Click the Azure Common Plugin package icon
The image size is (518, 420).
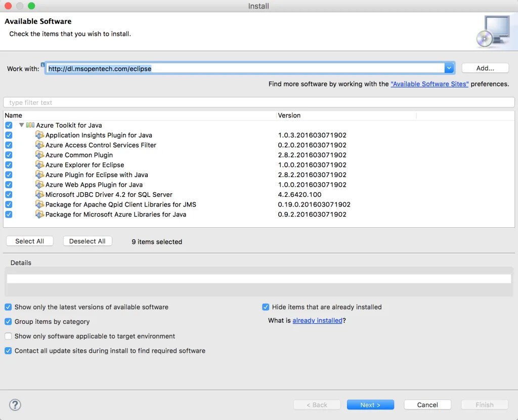(x=40, y=155)
